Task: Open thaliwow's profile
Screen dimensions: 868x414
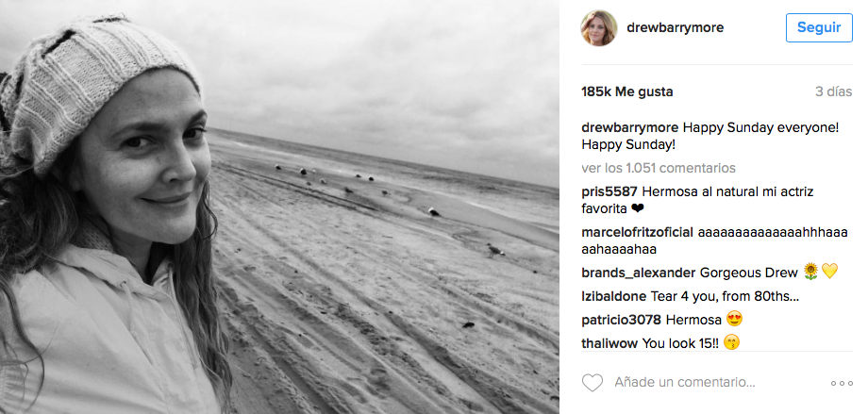Action: (609, 341)
